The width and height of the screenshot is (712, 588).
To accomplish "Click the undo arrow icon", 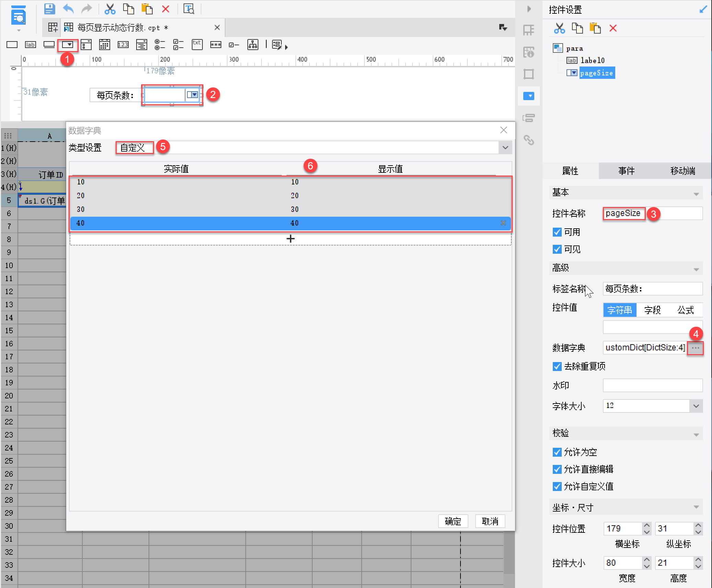I will pyautogui.click(x=68, y=9).
